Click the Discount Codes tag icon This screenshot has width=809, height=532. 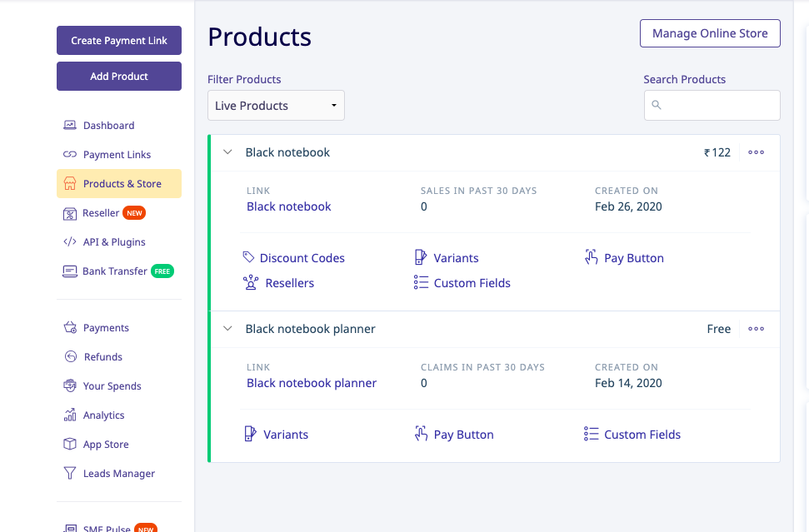point(248,257)
